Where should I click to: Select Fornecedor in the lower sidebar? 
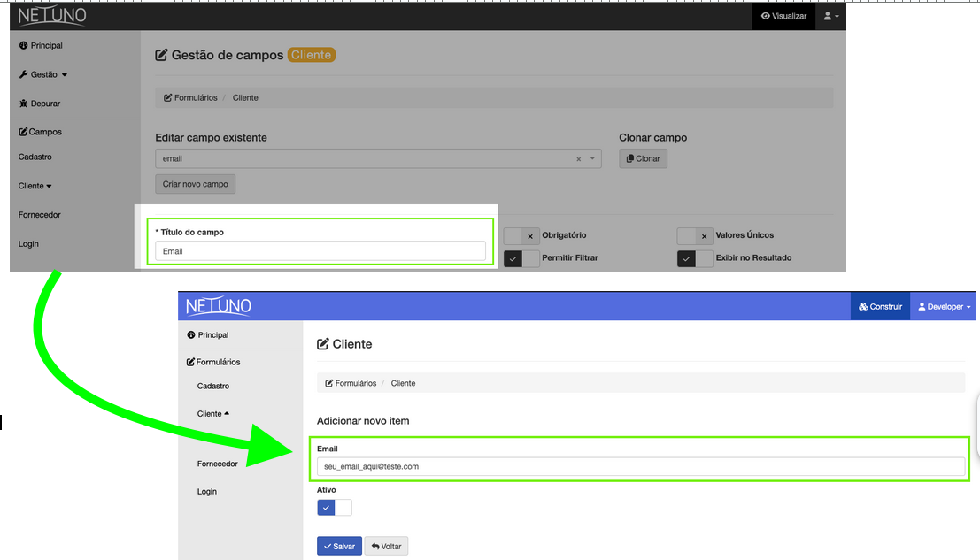217,464
